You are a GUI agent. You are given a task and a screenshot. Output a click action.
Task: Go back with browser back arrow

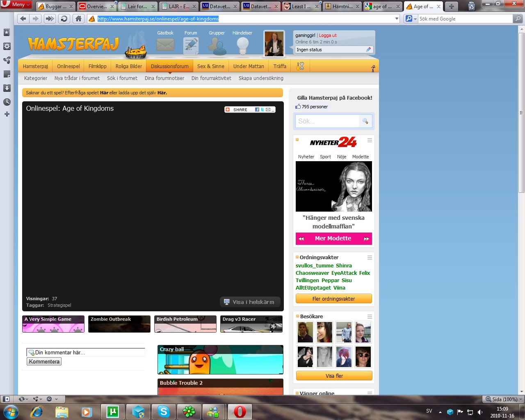tap(23, 18)
